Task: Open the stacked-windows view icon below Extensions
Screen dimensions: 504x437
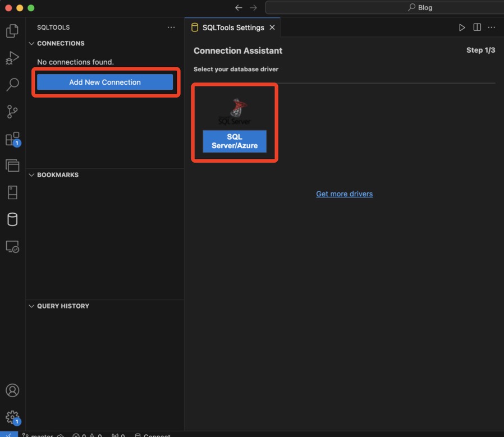Action: 12,165
